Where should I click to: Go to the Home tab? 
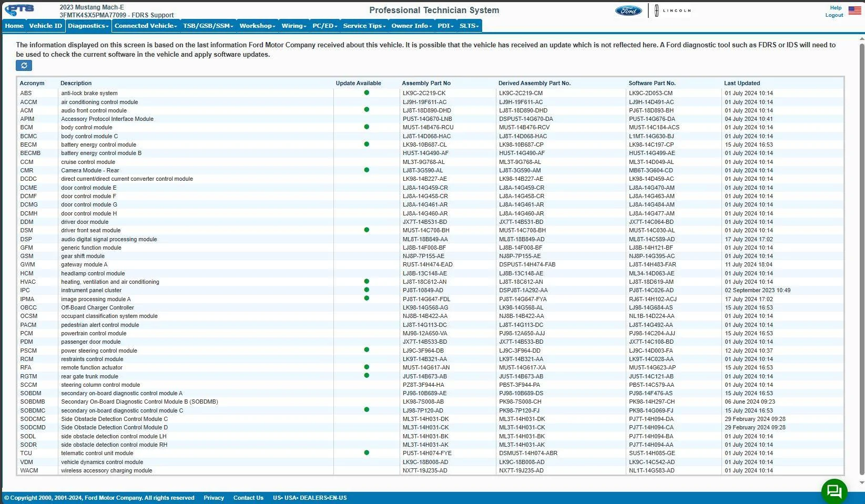click(14, 26)
